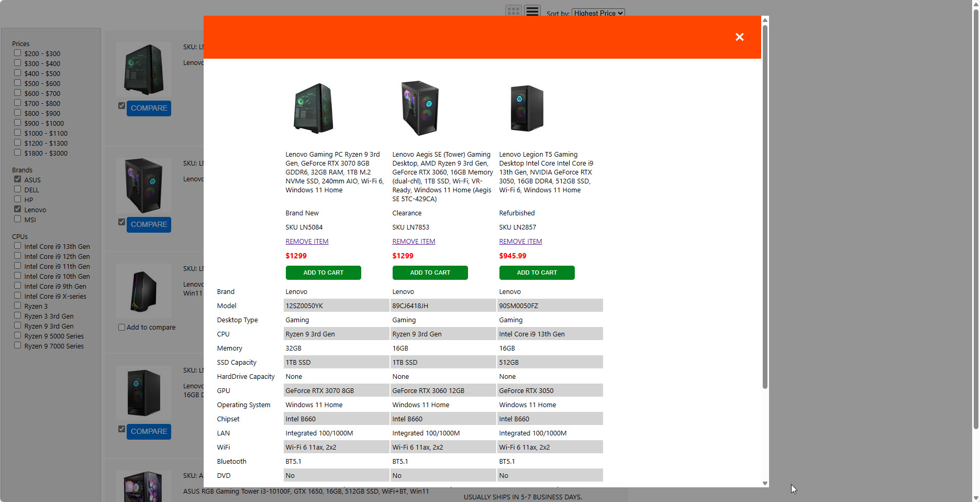Check the Intel Core i9 13th Gen filter
The height and width of the screenshot is (502, 980).
point(18,246)
